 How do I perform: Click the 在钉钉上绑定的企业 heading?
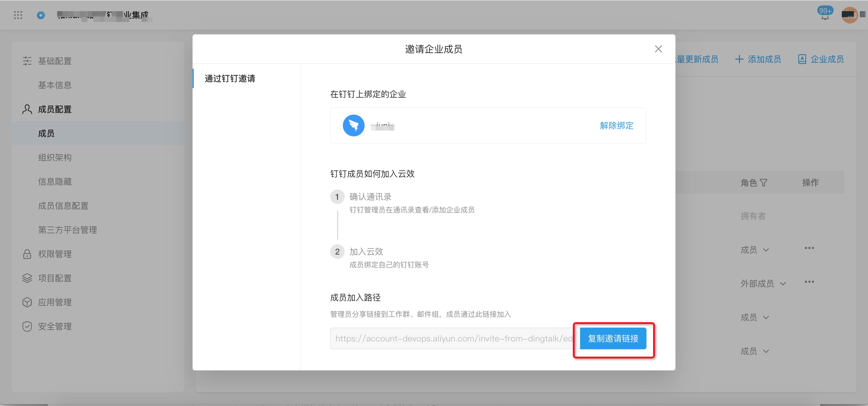point(368,94)
